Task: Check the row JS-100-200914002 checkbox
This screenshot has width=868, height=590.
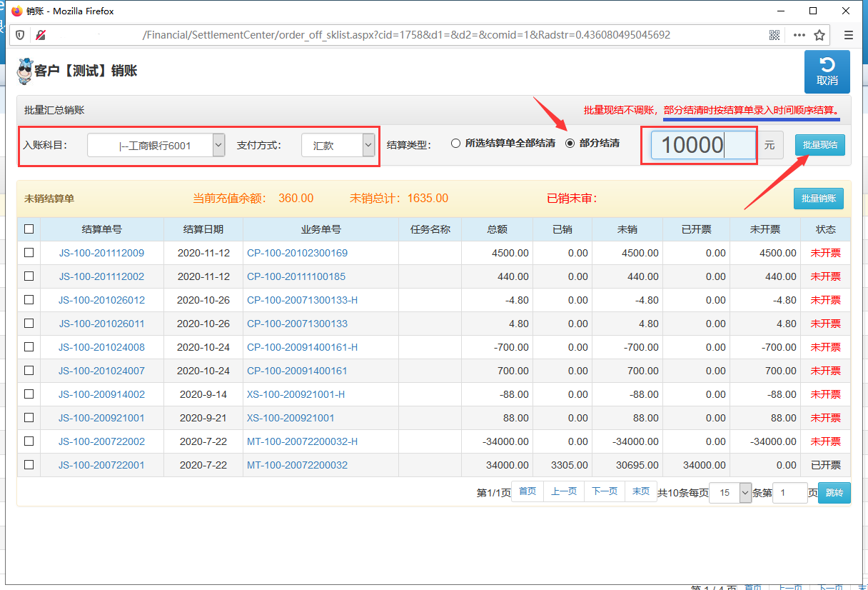Action: point(29,394)
